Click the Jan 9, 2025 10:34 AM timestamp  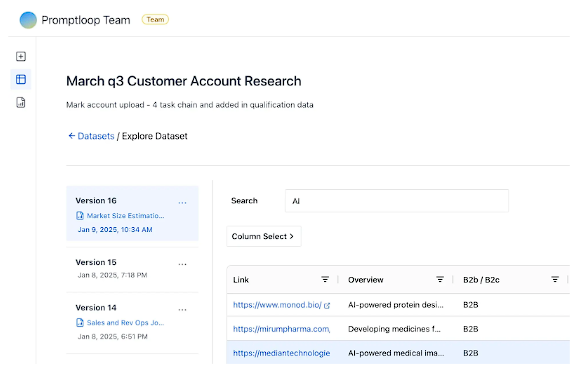115,230
